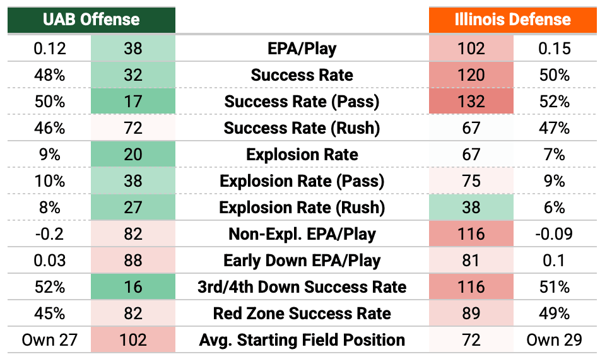The image size is (612, 364).
Task: Select the -0.09 value cell
Action: pos(555,234)
